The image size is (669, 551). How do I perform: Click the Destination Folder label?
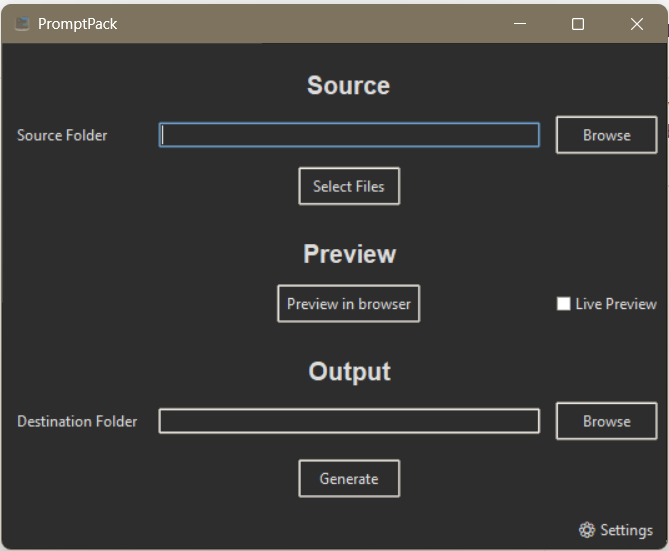tap(77, 421)
